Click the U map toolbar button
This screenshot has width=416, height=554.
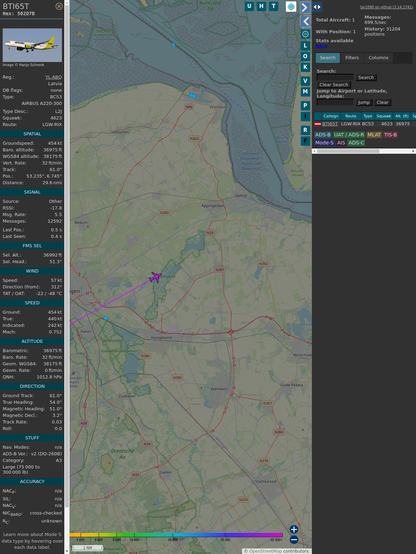[x=250, y=6]
